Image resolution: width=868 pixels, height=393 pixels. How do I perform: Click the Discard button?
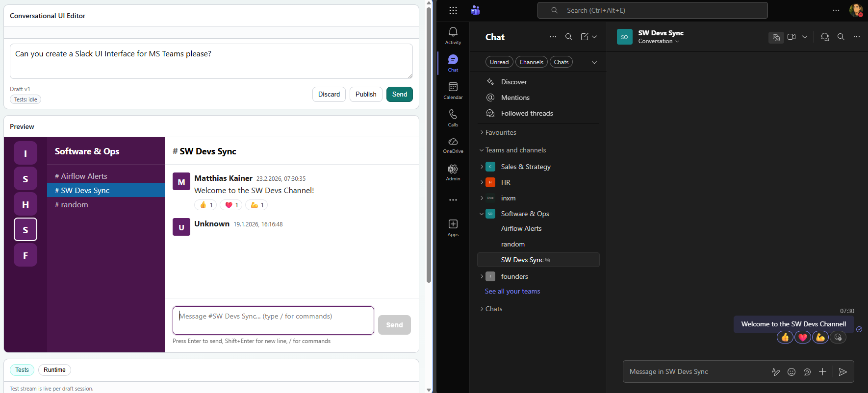click(x=329, y=94)
